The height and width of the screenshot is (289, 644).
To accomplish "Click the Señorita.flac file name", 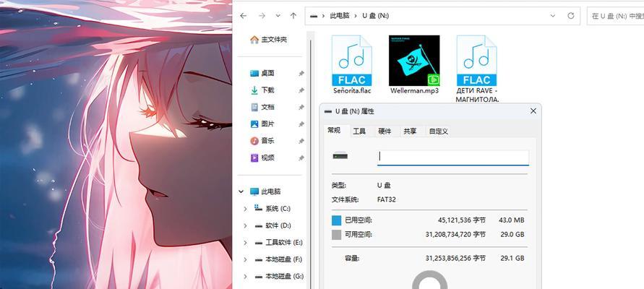I will tap(352, 91).
